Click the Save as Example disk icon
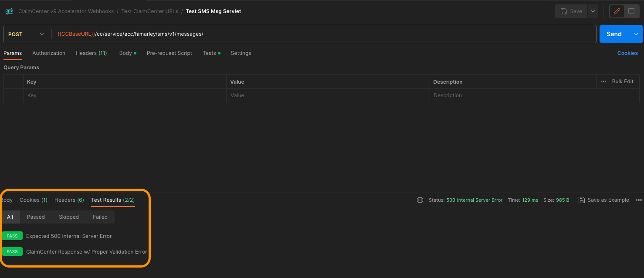644x278 pixels. tap(582, 200)
